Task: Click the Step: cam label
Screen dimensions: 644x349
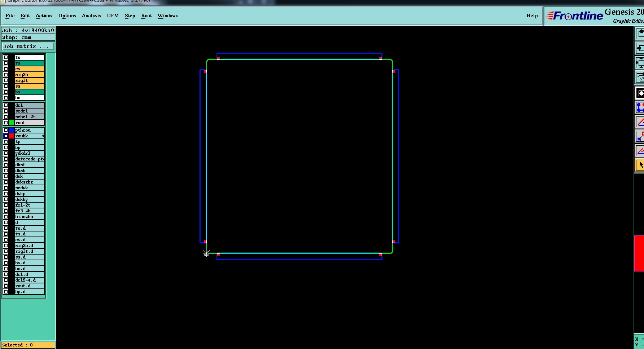Action: pos(28,37)
